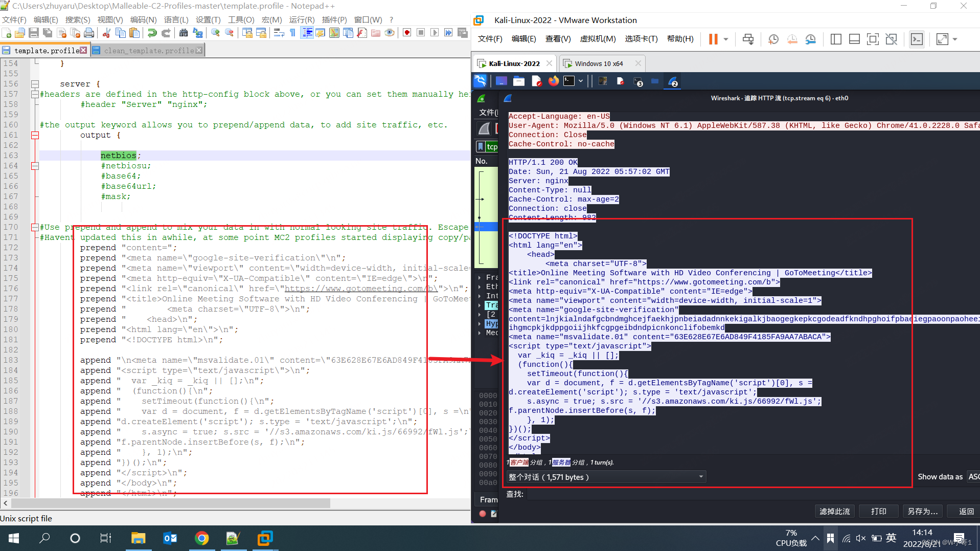This screenshot has height=551, width=980.
Task: Open Notepad++ 文件(F) menu
Action: 14,19
